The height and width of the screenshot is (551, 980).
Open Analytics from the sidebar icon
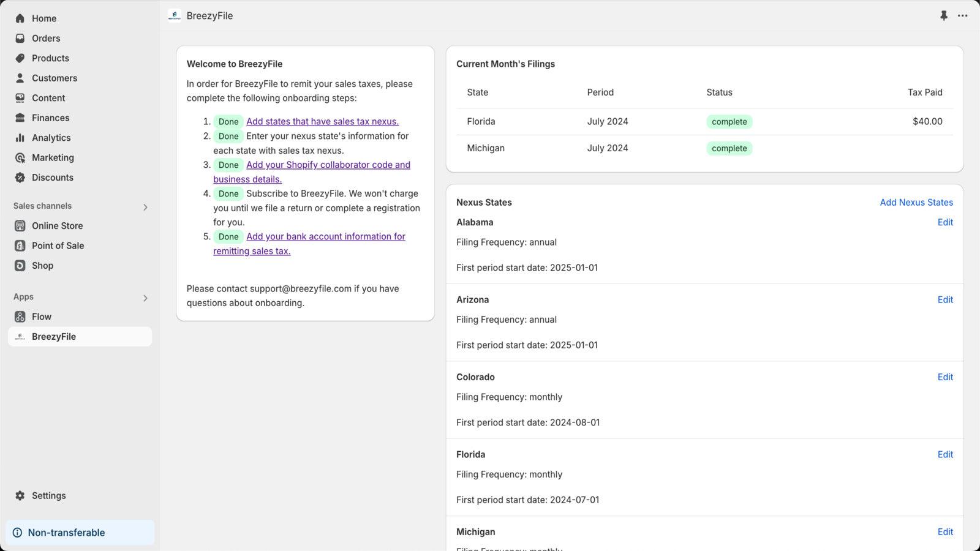tap(19, 138)
